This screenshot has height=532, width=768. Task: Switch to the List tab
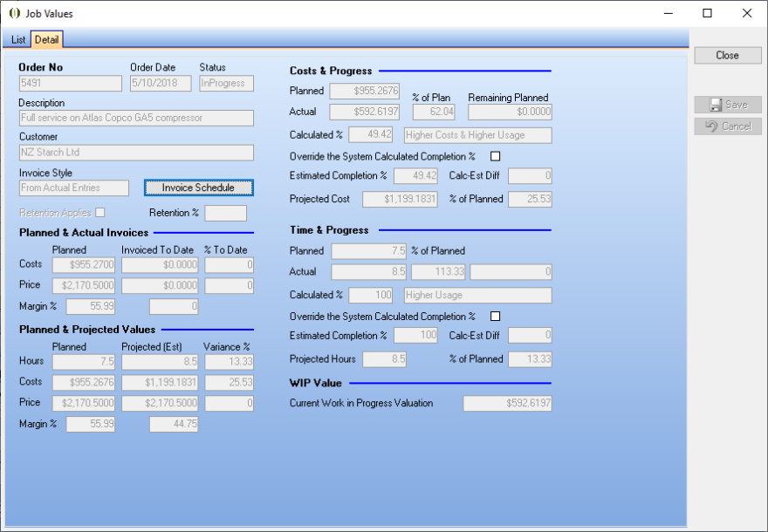click(x=18, y=39)
